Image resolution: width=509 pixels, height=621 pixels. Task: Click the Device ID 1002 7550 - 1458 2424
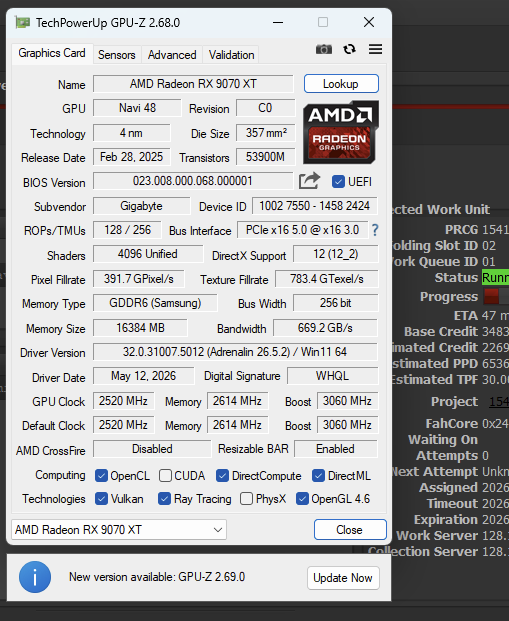click(x=315, y=206)
